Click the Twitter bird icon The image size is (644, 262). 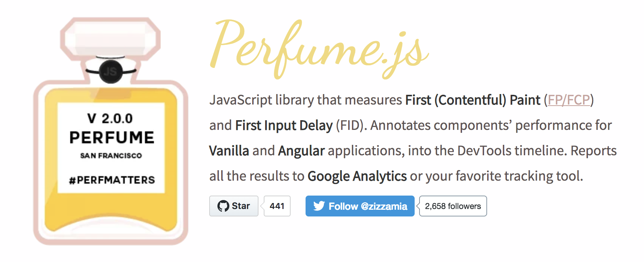(x=319, y=206)
